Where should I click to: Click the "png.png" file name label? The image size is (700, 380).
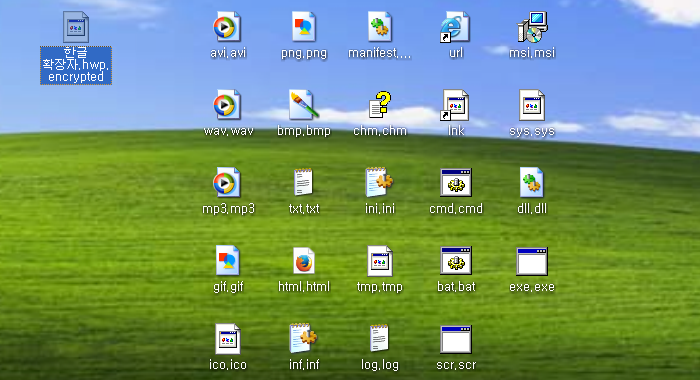pyautogui.click(x=304, y=54)
